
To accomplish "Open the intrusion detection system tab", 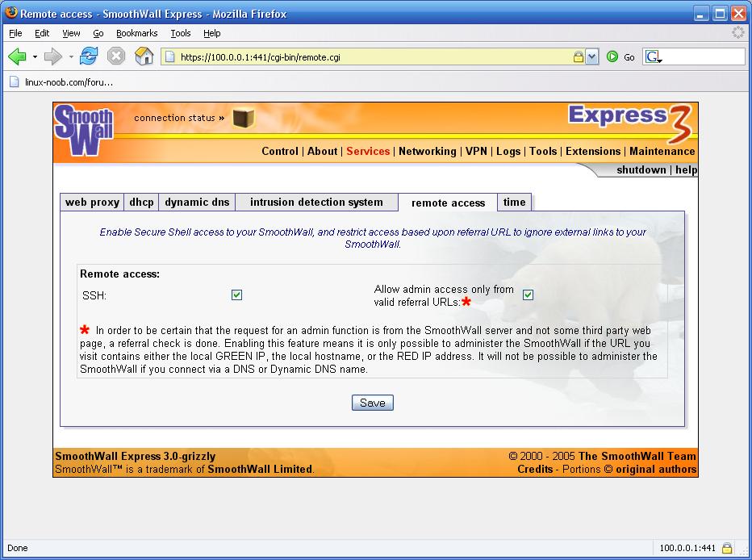I will [x=316, y=203].
